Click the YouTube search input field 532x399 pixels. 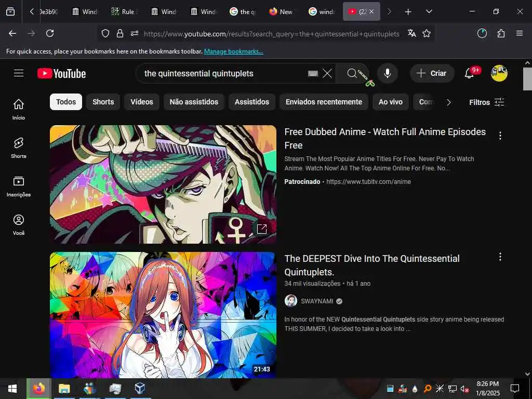pyautogui.click(x=224, y=73)
